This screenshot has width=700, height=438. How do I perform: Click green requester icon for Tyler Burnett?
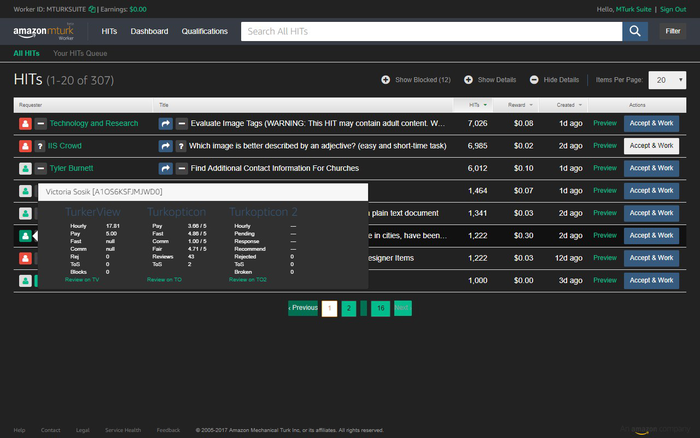coord(25,168)
